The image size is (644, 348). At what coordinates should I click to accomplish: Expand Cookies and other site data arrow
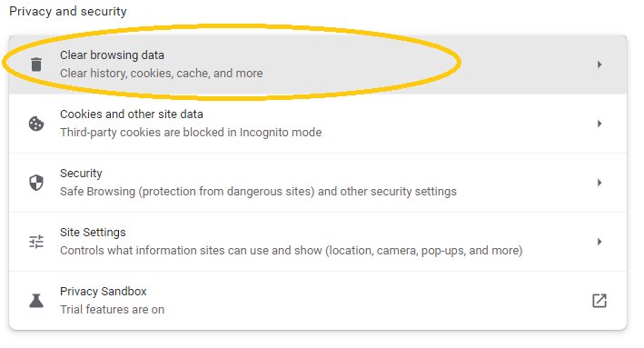(x=599, y=124)
